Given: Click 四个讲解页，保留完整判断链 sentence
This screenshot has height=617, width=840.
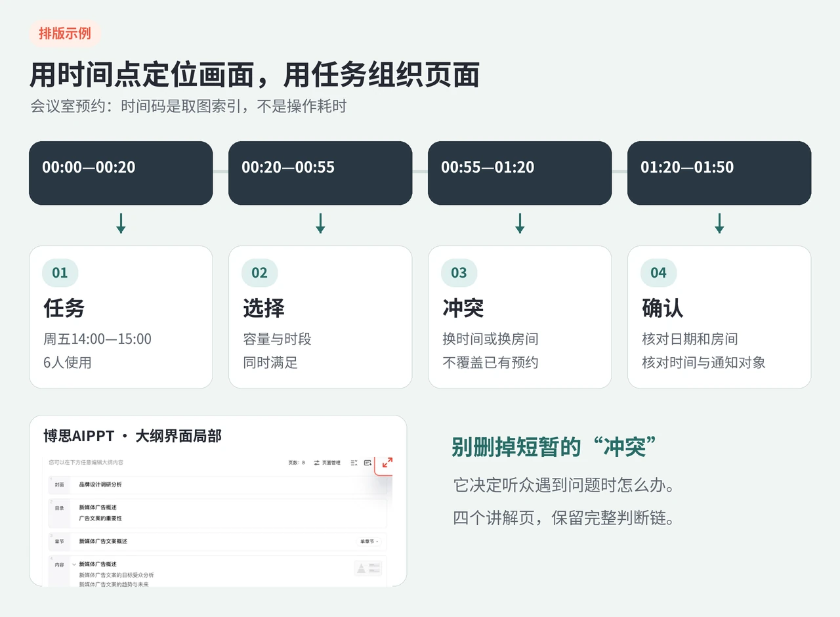Looking at the screenshot, I should click(564, 518).
